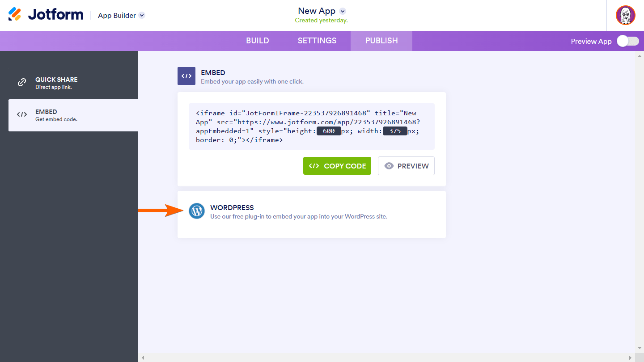Image resolution: width=644 pixels, height=362 pixels.
Task: Click the eye icon on the Preview button
Action: point(389,166)
